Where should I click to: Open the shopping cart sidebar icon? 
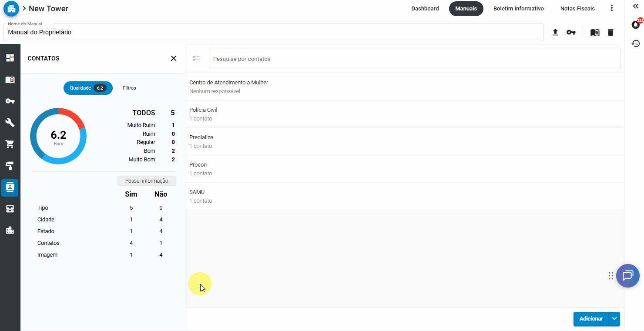click(x=10, y=144)
